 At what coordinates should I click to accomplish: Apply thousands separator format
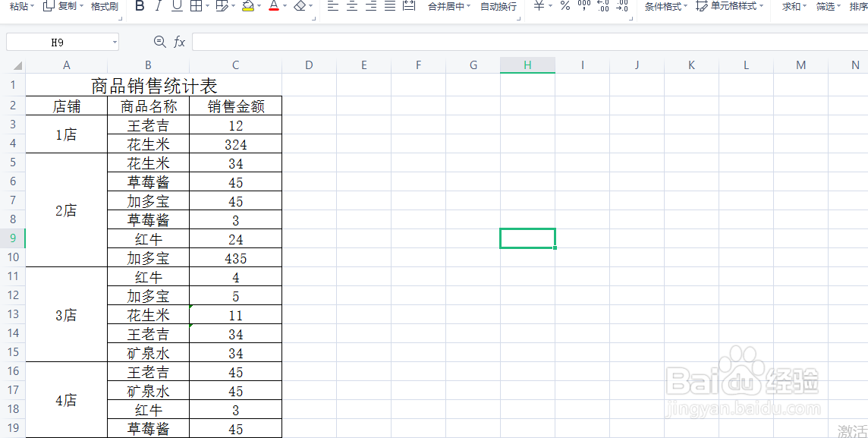pyautogui.click(x=584, y=7)
